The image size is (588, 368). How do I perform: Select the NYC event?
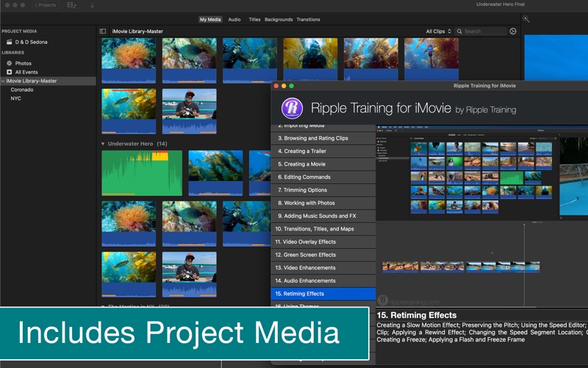click(15, 99)
